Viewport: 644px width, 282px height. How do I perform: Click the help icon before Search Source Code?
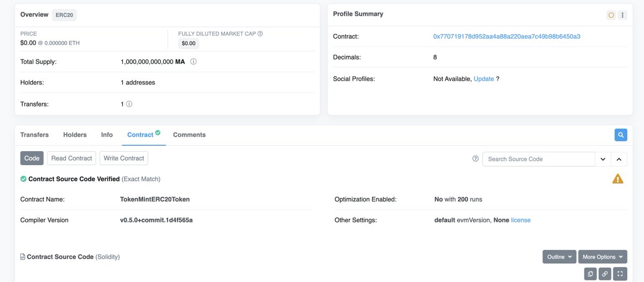pyautogui.click(x=475, y=159)
